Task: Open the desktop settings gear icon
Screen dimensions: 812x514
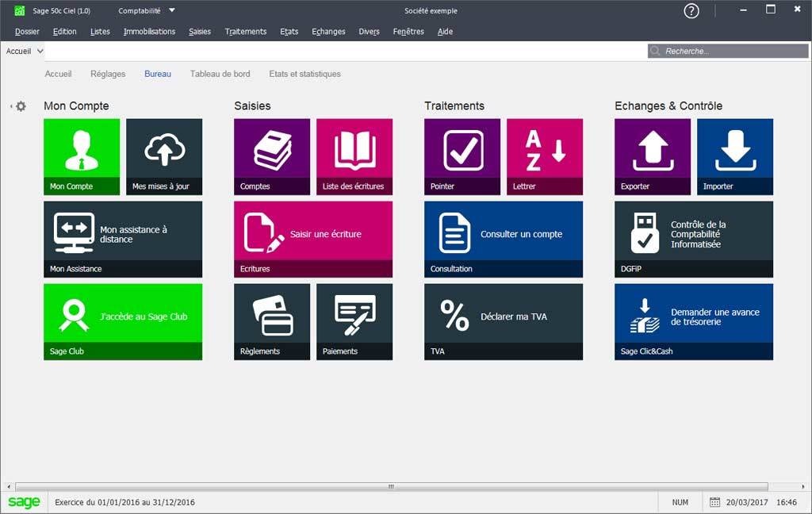Action: click(x=21, y=106)
